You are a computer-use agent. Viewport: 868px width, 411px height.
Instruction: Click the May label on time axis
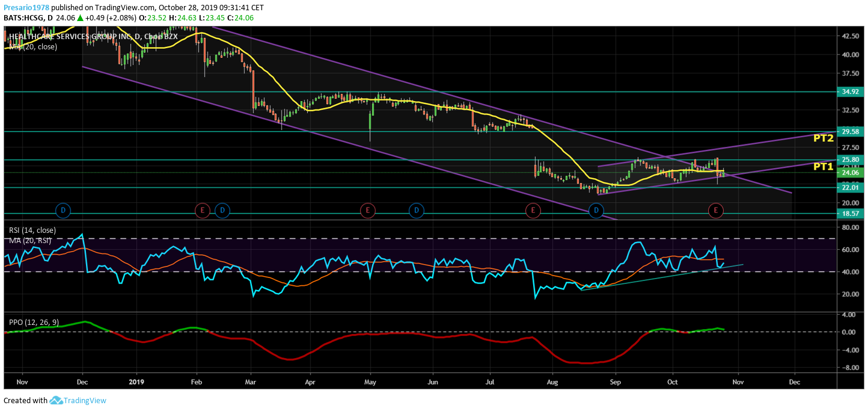370,381
